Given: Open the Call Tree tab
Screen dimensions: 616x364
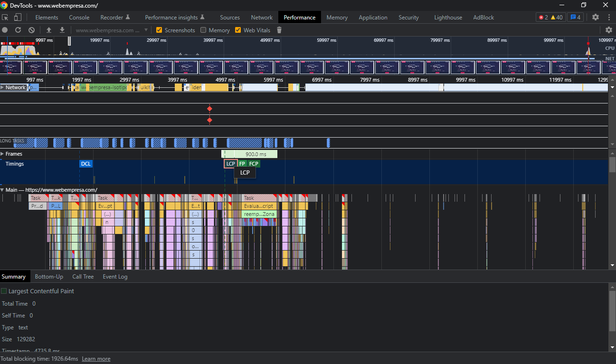Looking at the screenshot, I should coord(83,277).
